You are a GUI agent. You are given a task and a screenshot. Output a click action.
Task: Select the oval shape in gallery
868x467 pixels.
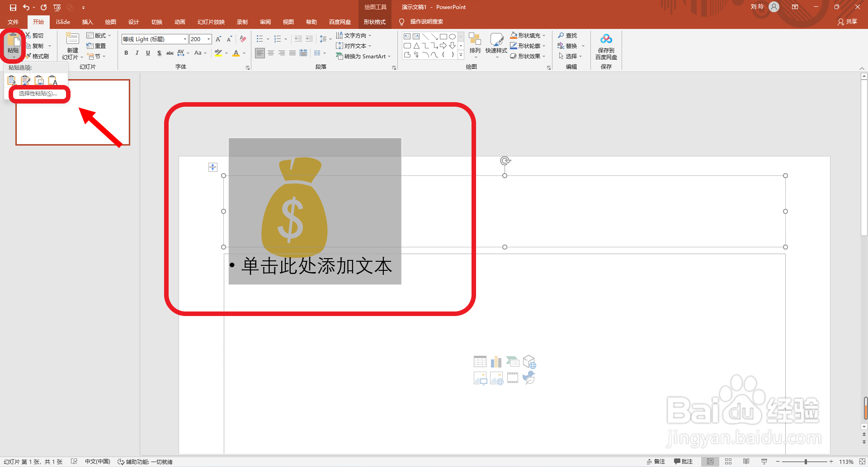[x=452, y=37]
